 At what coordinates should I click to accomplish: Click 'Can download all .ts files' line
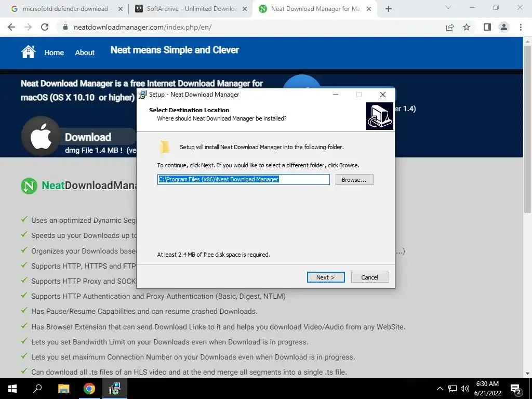[x=189, y=372]
